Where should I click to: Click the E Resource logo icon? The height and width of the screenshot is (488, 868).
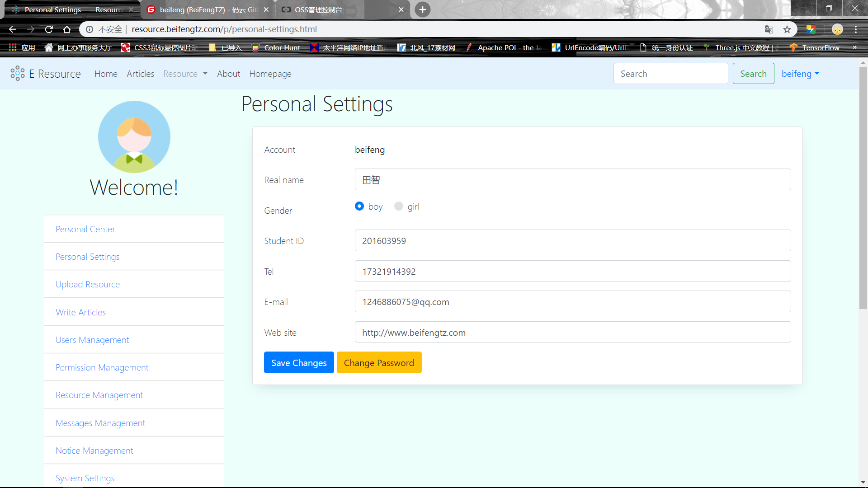pos(17,73)
